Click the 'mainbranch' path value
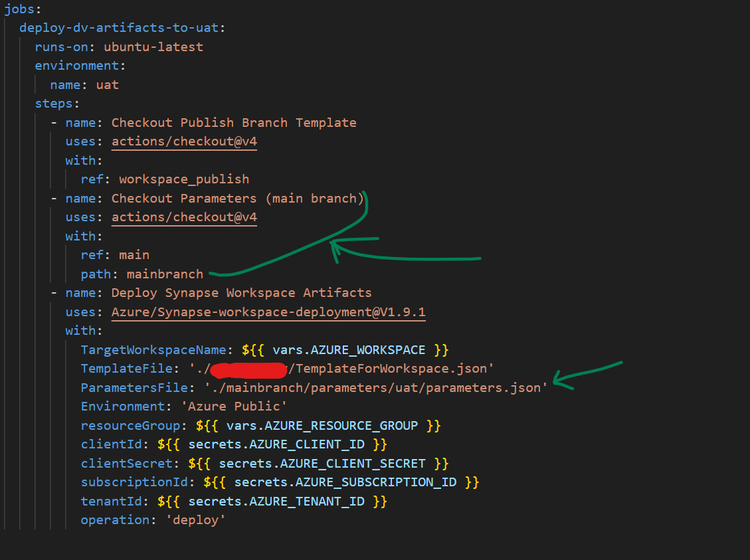This screenshot has width=750, height=560. click(x=165, y=274)
